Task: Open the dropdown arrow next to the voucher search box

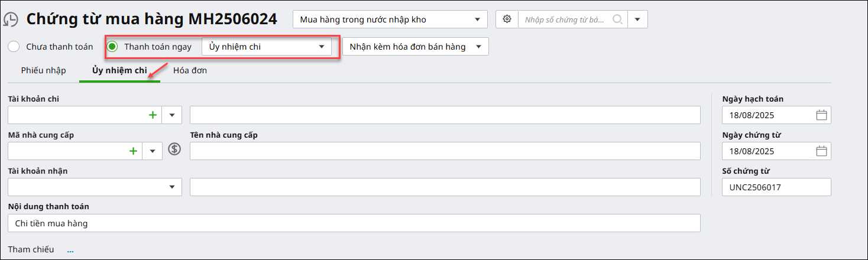Action: (637, 19)
